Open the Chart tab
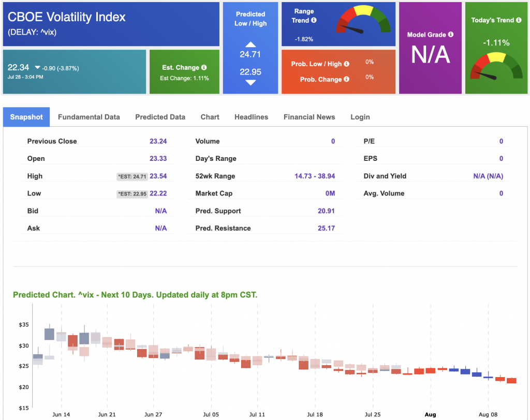 tap(210, 117)
